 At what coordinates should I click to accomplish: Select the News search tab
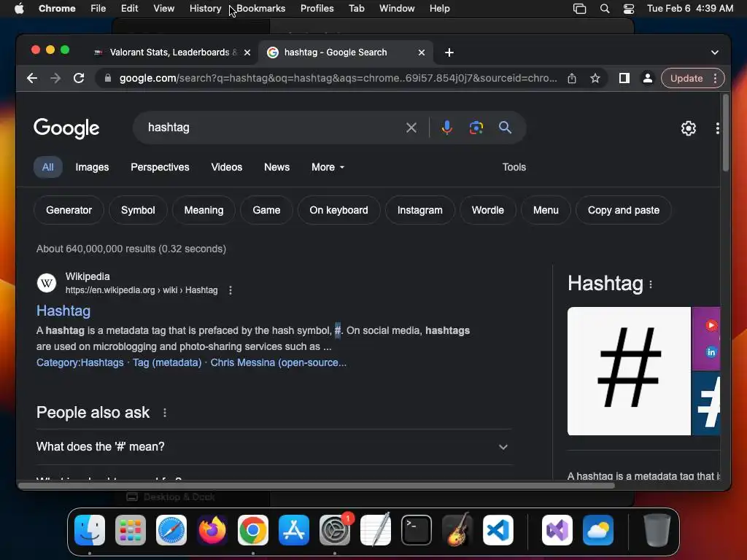point(276,167)
